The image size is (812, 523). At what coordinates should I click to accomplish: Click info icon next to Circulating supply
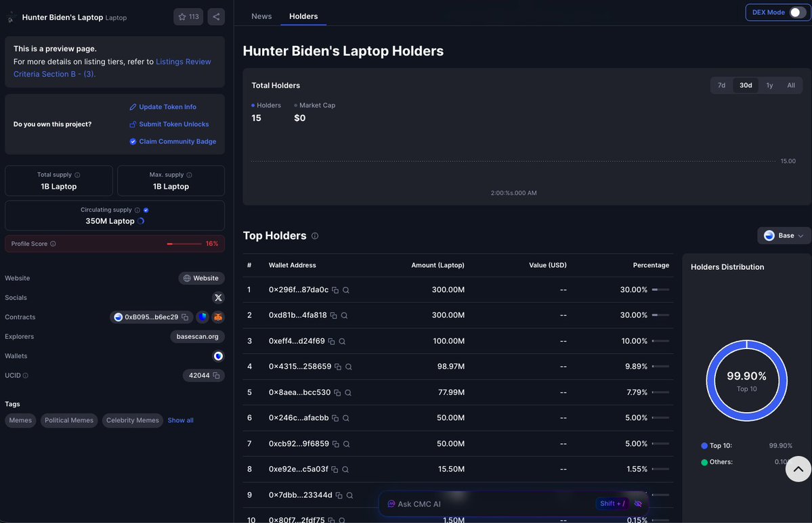(x=137, y=210)
